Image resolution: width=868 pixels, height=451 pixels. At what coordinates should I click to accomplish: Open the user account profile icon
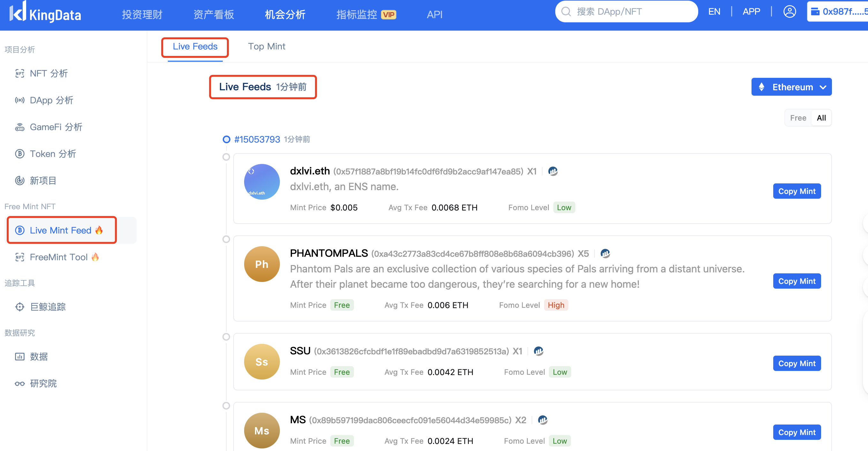789,12
